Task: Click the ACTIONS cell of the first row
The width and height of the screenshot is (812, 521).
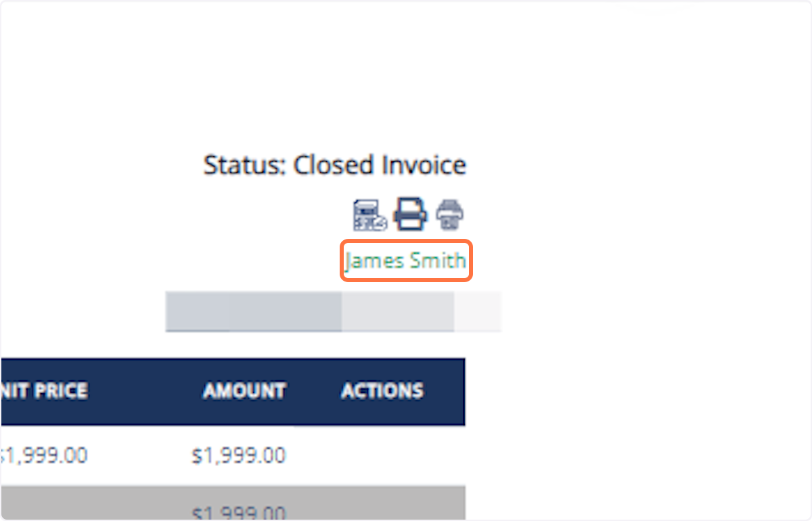Action: [x=381, y=455]
